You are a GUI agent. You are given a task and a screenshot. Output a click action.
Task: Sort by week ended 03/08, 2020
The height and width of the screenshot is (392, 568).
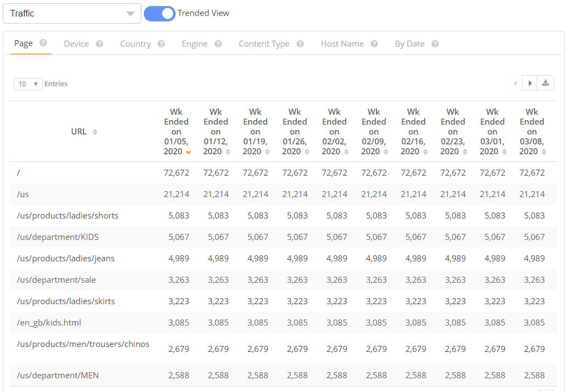pyautogui.click(x=544, y=152)
